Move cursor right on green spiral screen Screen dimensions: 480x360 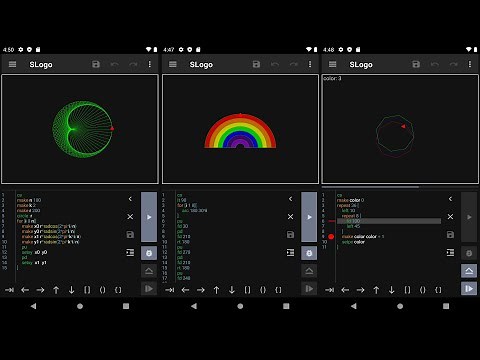40,290
